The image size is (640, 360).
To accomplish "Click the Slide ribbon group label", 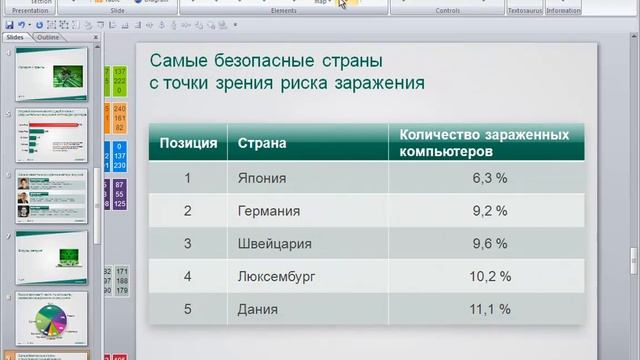I will tap(117, 11).
